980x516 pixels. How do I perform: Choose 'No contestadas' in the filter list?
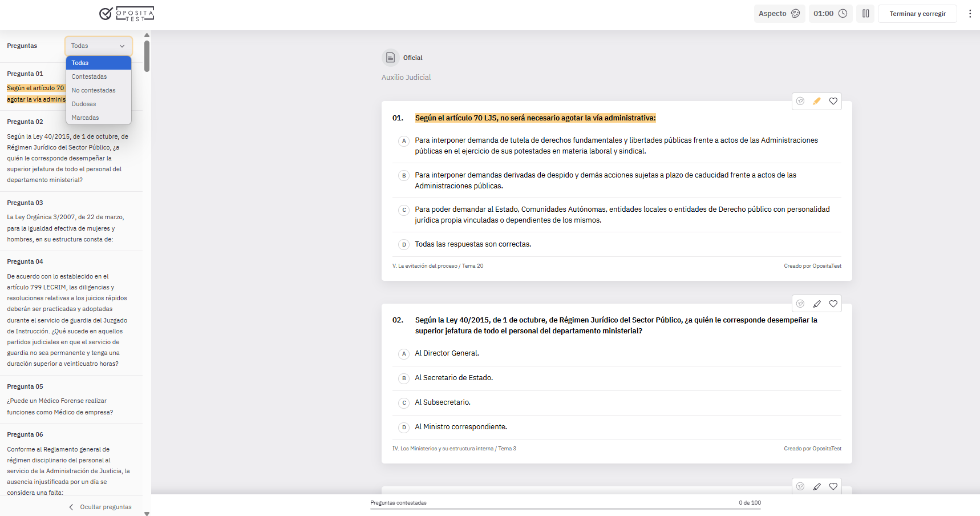pos(99,90)
